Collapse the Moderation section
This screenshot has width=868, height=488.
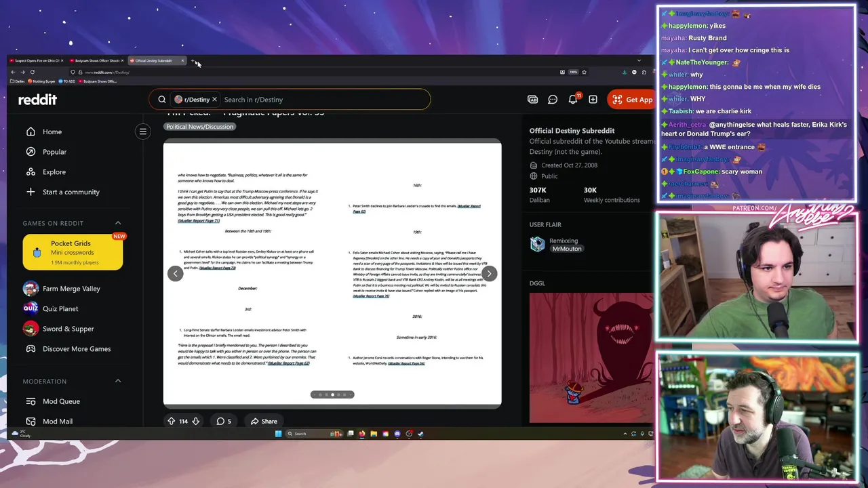click(x=118, y=381)
